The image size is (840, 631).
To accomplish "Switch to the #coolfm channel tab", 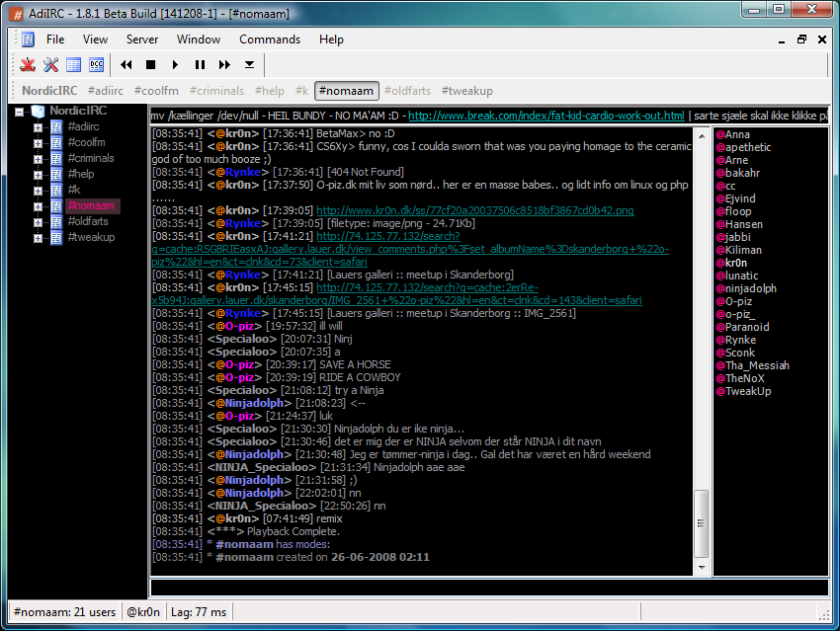I will [x=158, y=91].
